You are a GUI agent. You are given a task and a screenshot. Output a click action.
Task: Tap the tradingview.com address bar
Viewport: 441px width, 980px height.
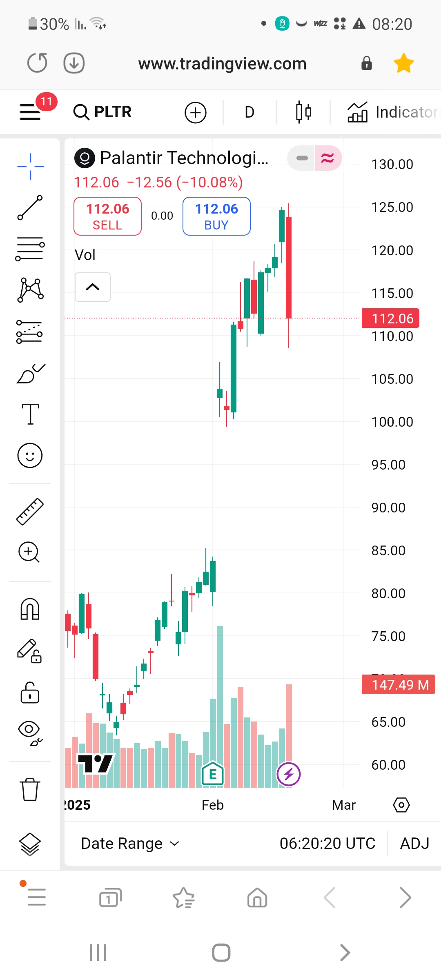(x=223, y=64)
